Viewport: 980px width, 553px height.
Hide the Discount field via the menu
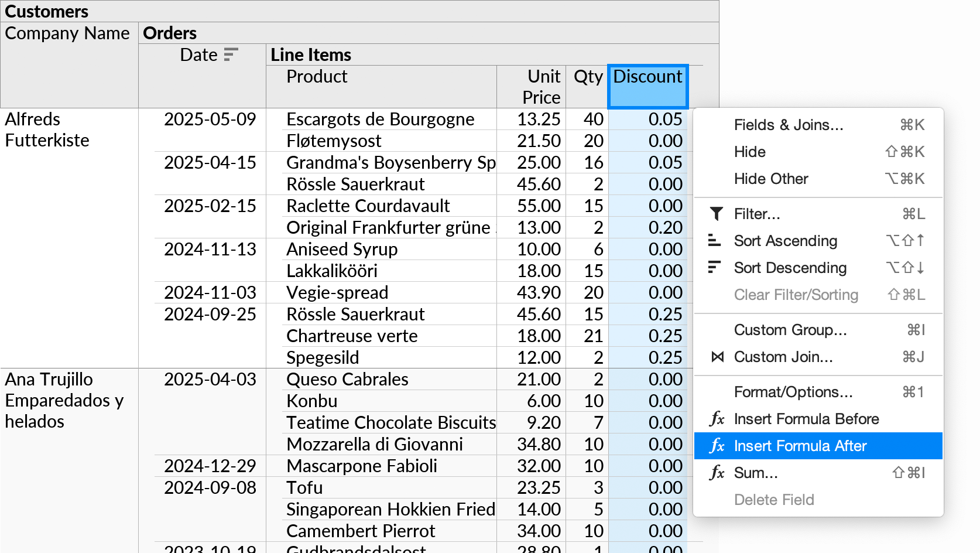pos(749,152)
